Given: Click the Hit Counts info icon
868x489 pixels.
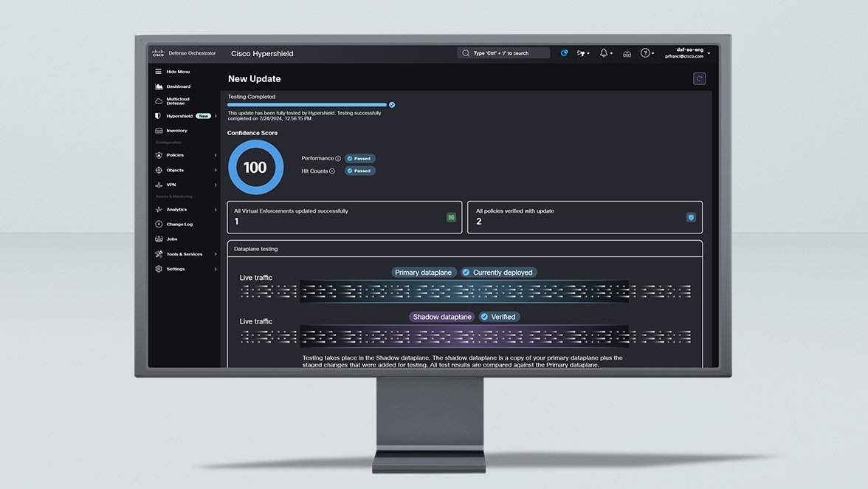Looking at the screenshot, I should point(332,171).
